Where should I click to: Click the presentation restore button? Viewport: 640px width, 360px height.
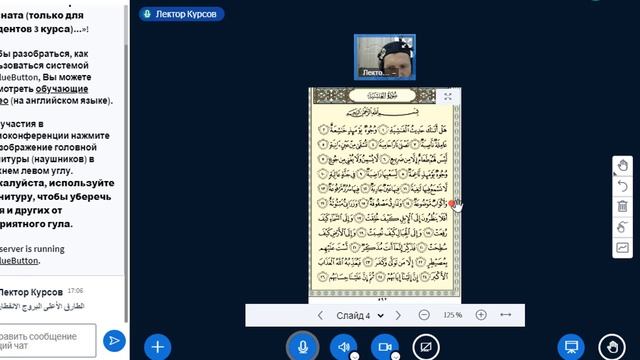coord(571,347)
